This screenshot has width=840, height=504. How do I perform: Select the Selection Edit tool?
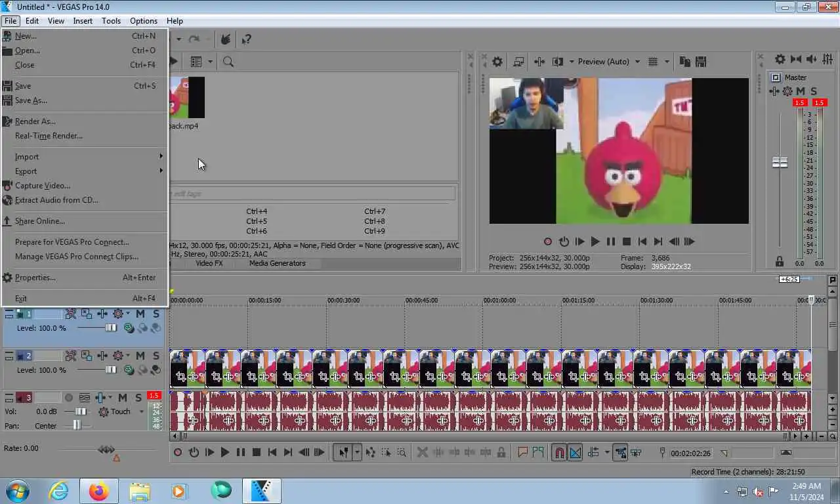coord(386,452)
